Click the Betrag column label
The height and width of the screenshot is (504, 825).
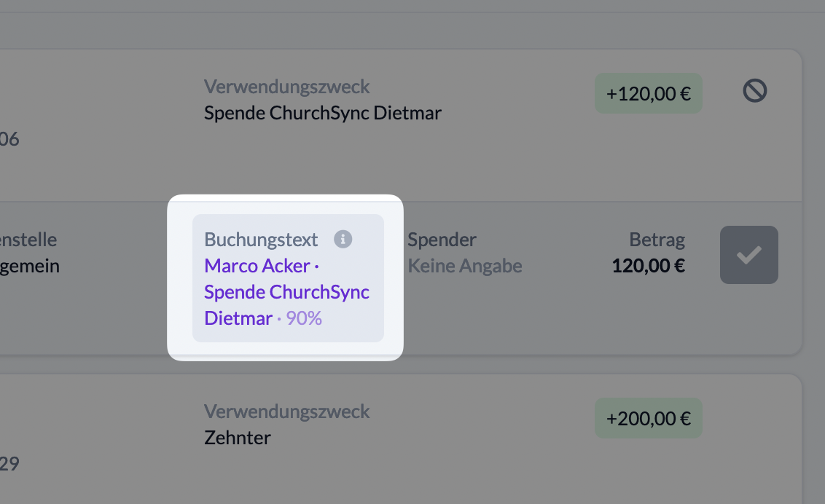(657, 240)
